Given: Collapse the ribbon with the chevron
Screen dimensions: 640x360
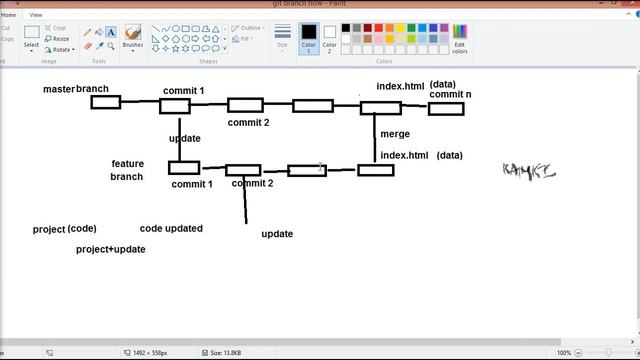Looking at the screenshot, I should (x=629, y=14).
